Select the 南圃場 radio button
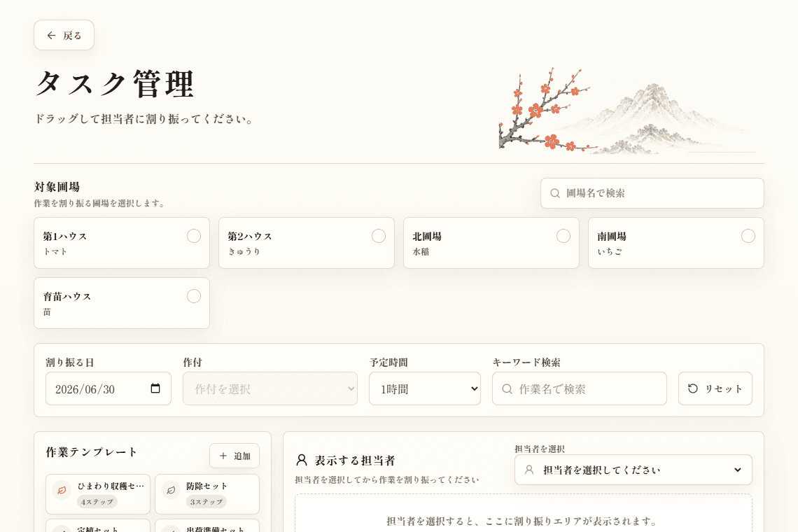 748,236
